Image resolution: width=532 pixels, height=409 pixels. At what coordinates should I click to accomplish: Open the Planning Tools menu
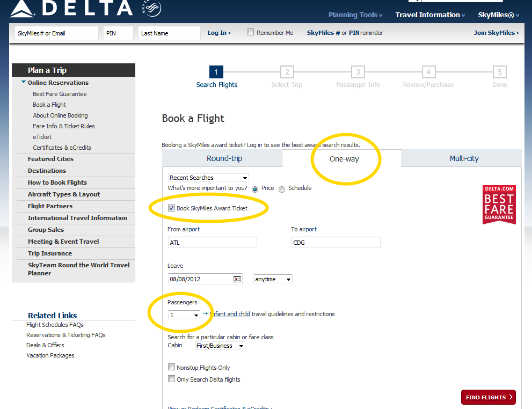(355, 15)
